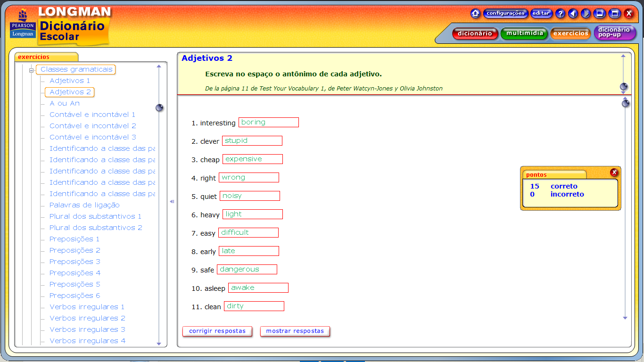Click the pontos tab header
The height and width of the screenshot is (362, 644).
(554, 174)
